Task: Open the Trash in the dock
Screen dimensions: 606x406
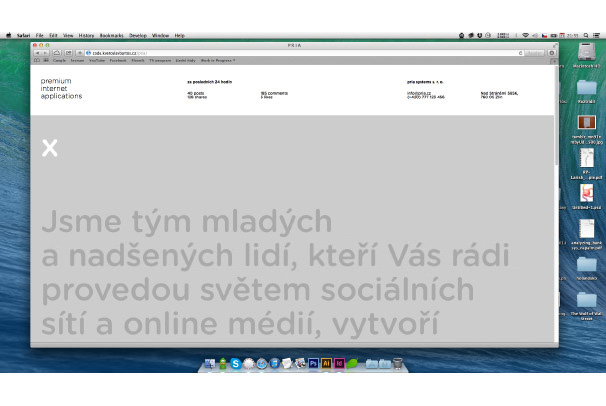Action: tap(397, 363)
